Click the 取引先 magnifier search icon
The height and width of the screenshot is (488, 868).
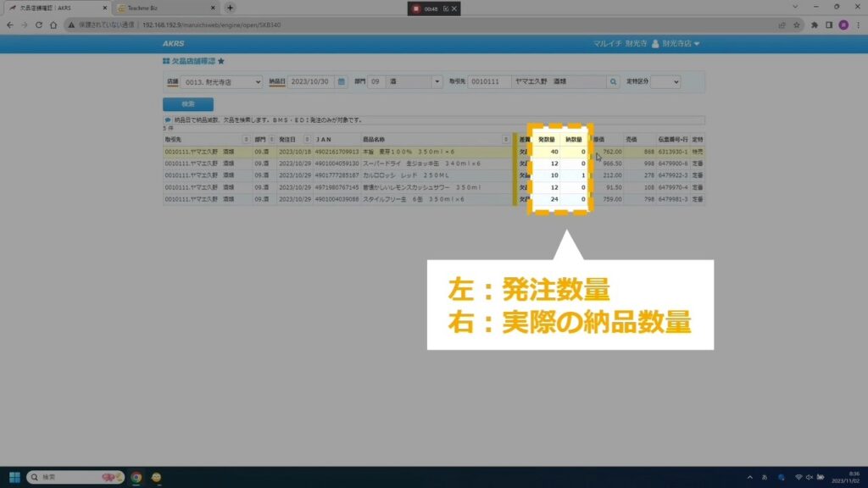coord(613,82)
